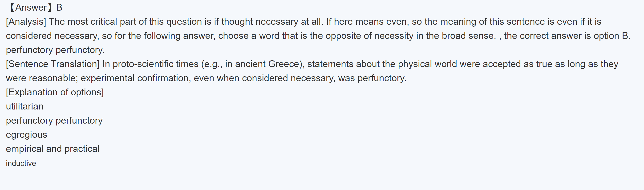Viewport: 644px width, 190px height.
Task: Click the [Analysis] label
Action: [26, 22]
